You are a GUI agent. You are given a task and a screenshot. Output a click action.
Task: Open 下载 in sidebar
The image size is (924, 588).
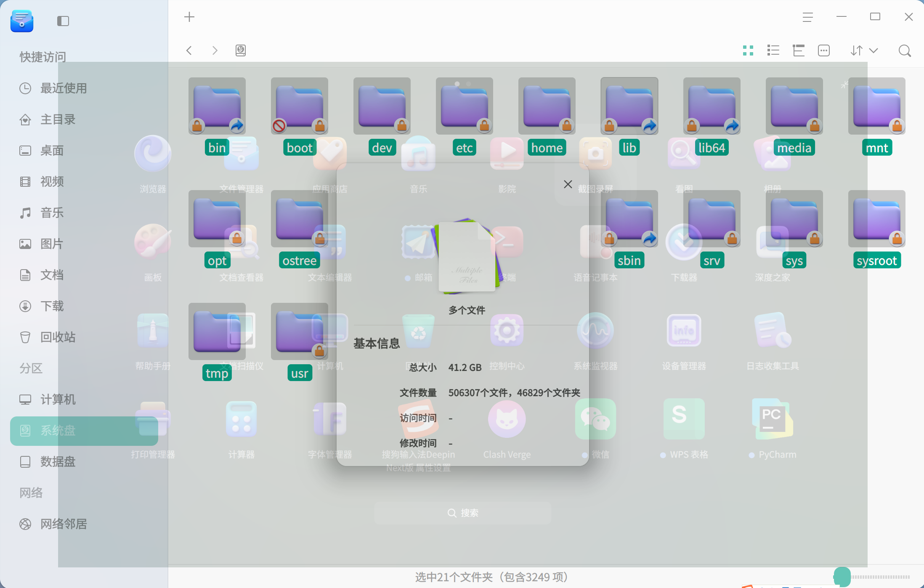[84, 306]
